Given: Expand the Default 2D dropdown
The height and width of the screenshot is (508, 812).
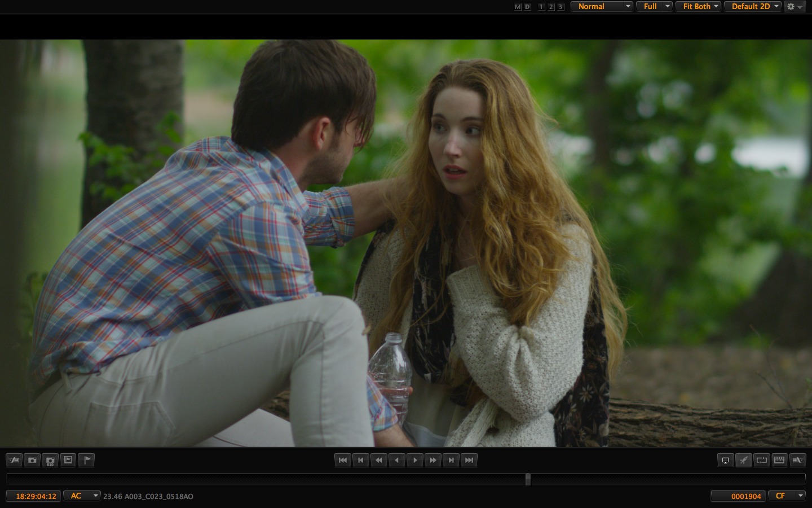Looking at the screenshot, I should (x=752, y=7).
